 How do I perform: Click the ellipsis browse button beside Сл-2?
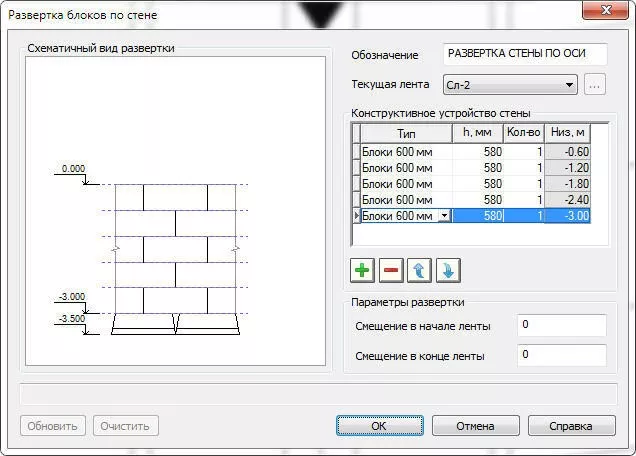596,85
